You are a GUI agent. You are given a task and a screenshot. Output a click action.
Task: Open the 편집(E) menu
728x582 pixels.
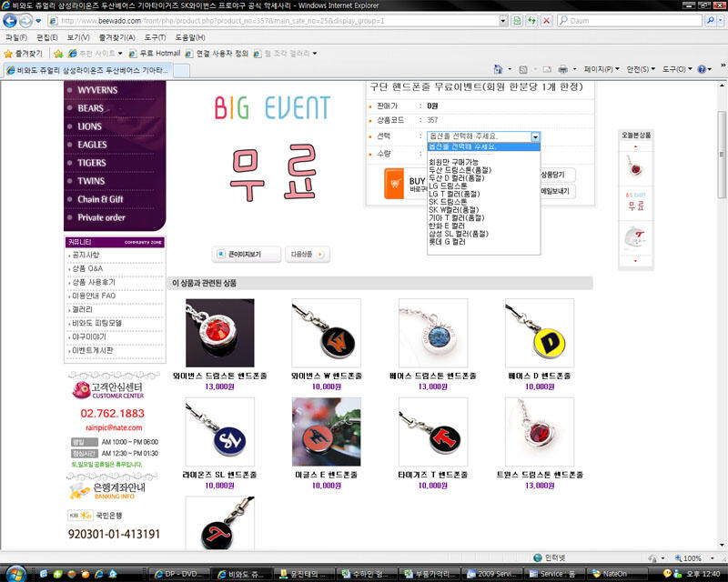pyautogui.click(x=47, y=37)
